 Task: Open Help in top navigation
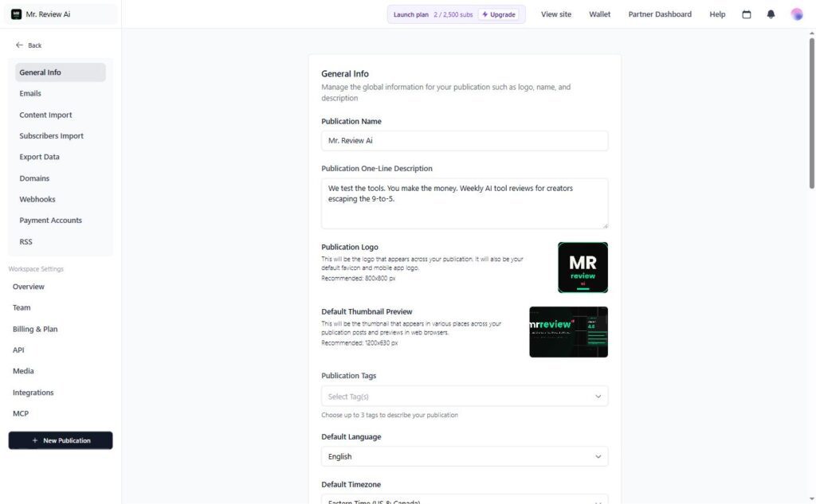click(x=717, y=14)
